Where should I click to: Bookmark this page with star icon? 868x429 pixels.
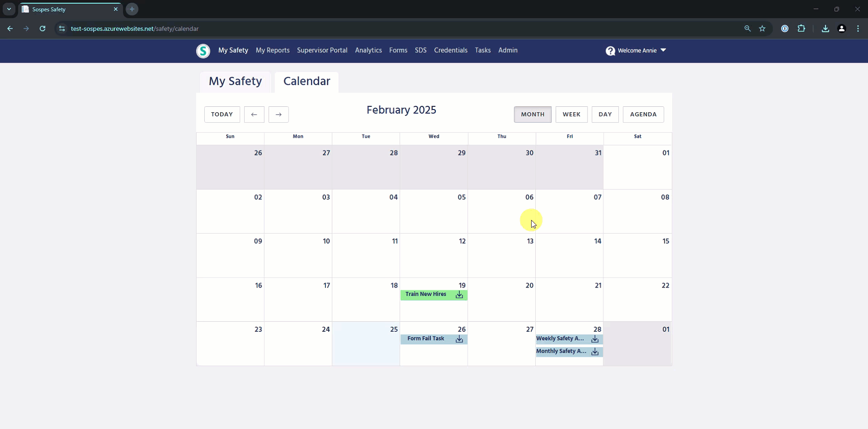tap(762, 29)
